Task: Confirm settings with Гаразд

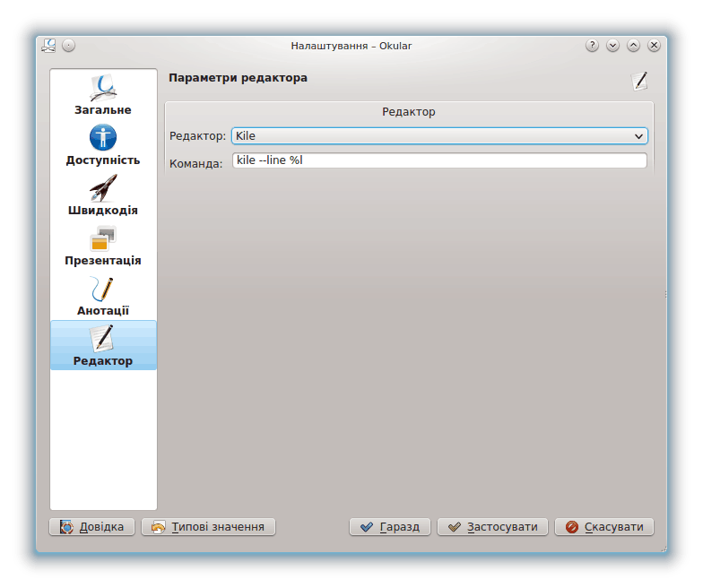Action: (390, 527)
